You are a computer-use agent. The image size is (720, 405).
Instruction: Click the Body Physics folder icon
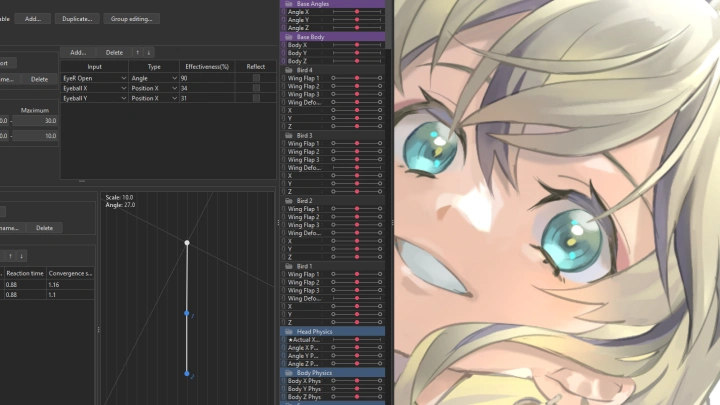pos(289,373)
